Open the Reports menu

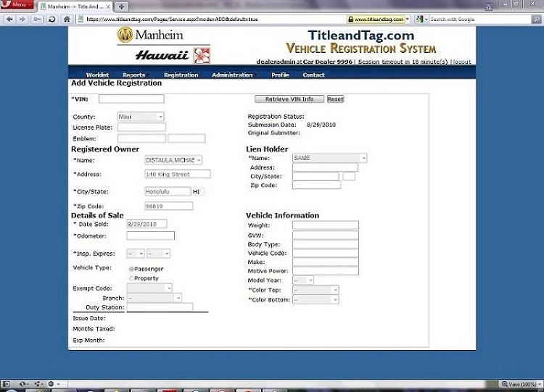134,75
